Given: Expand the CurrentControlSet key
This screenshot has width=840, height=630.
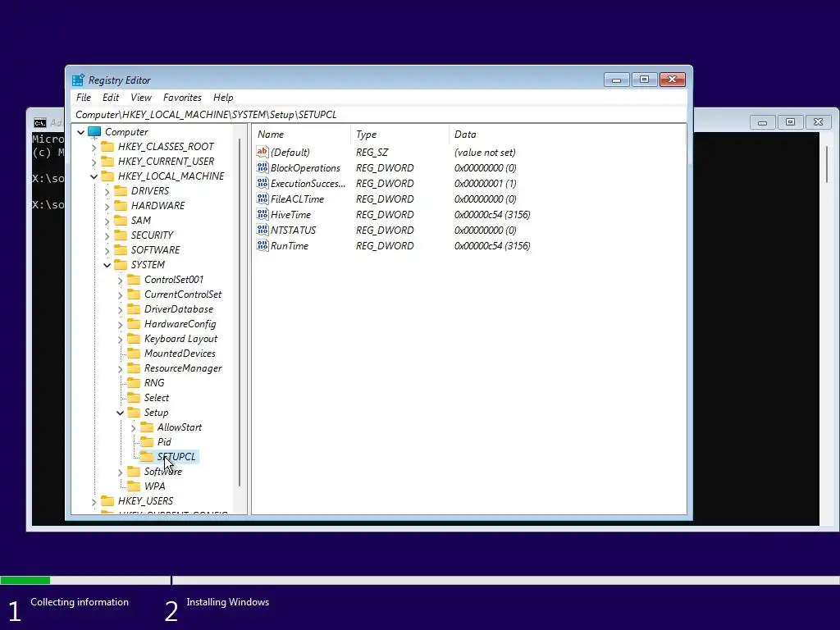Looking at the screenshot, I should 120,294.
